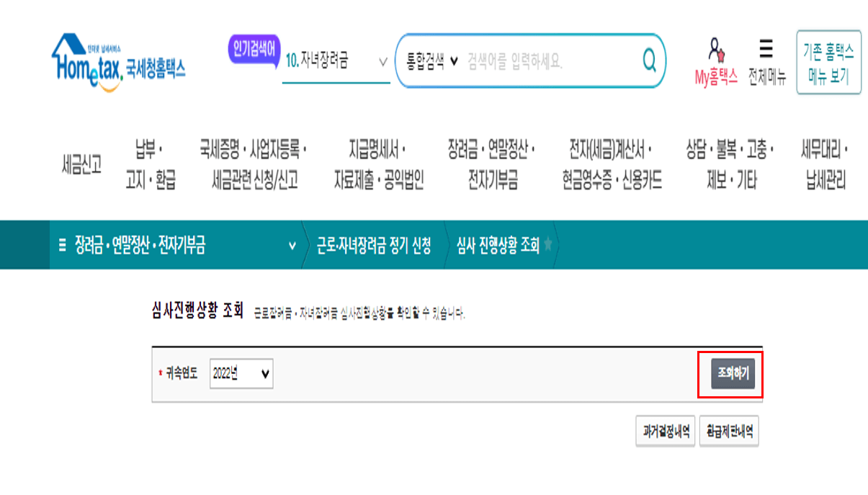Collapse the 장려금·연말정산·전자기부금 breadcrumb chevron
The image size is (868, 495).
(x=292, y=245)
